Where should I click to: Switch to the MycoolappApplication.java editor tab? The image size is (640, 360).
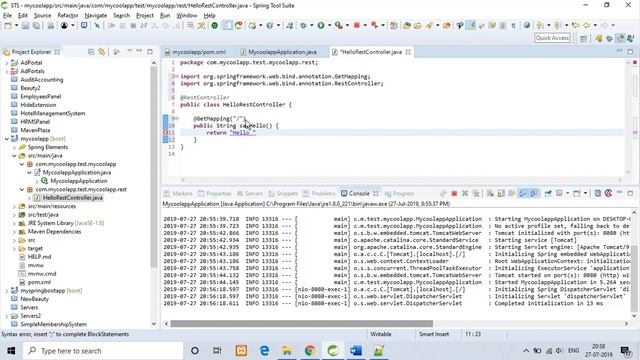[282, 52]
